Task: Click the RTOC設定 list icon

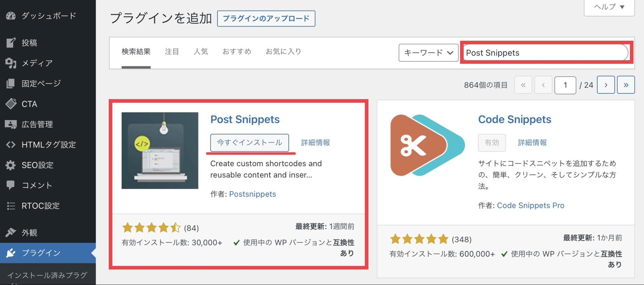Action: (11, 205)
